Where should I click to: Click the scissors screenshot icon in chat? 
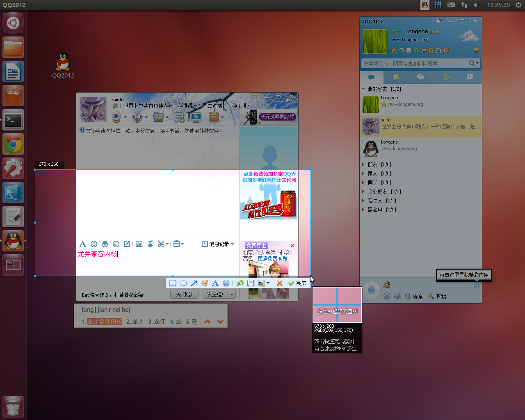161,244
